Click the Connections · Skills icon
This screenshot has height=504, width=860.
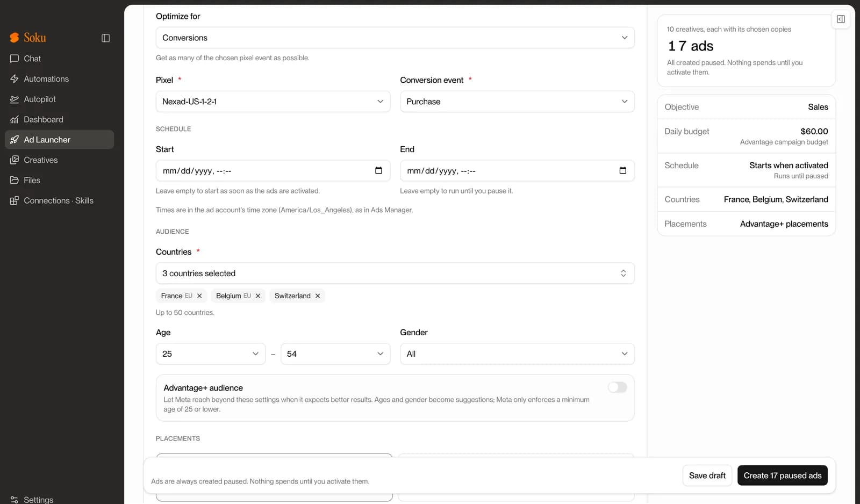click(15, 200)
